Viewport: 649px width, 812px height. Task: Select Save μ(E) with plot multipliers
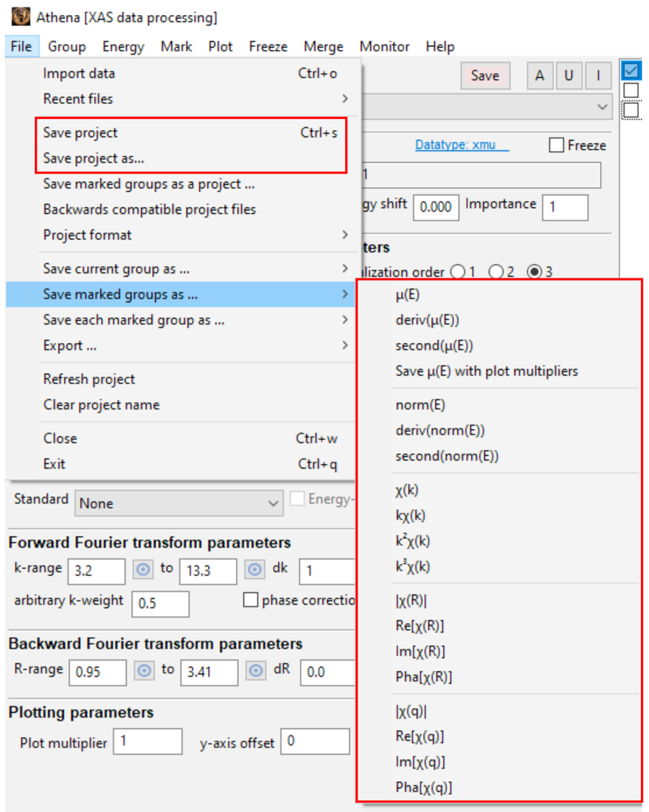pyautogui.click(x=499, y=371)
